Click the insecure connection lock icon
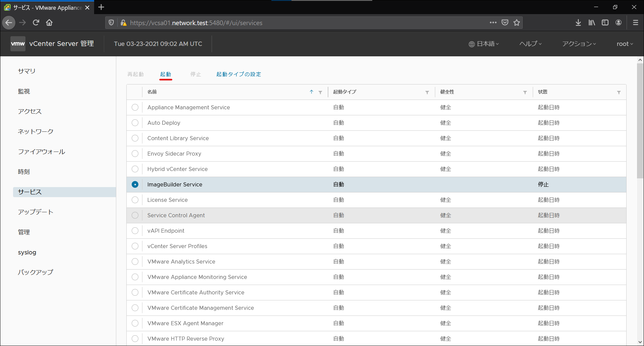644x346 pixels. 123,22
